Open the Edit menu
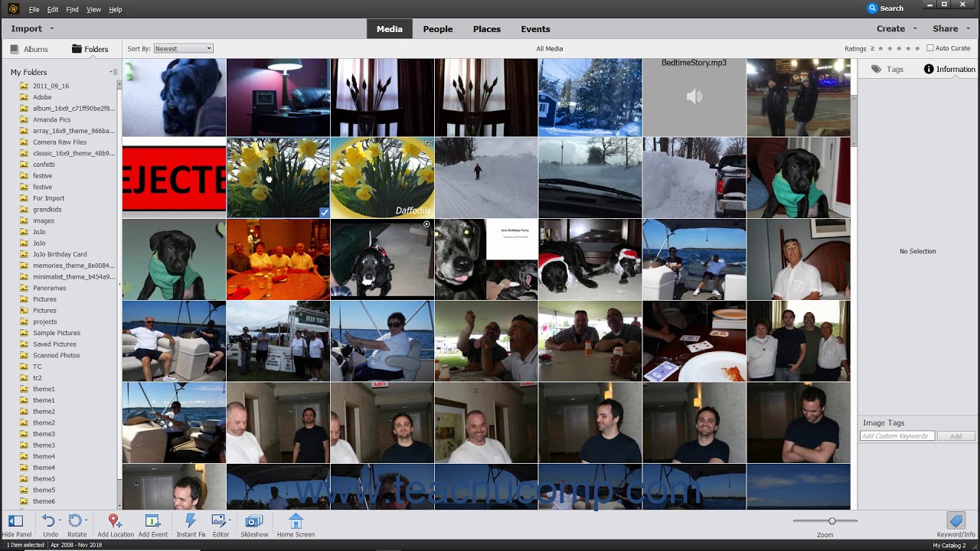980x551 pixels. (x=52, y=9)
